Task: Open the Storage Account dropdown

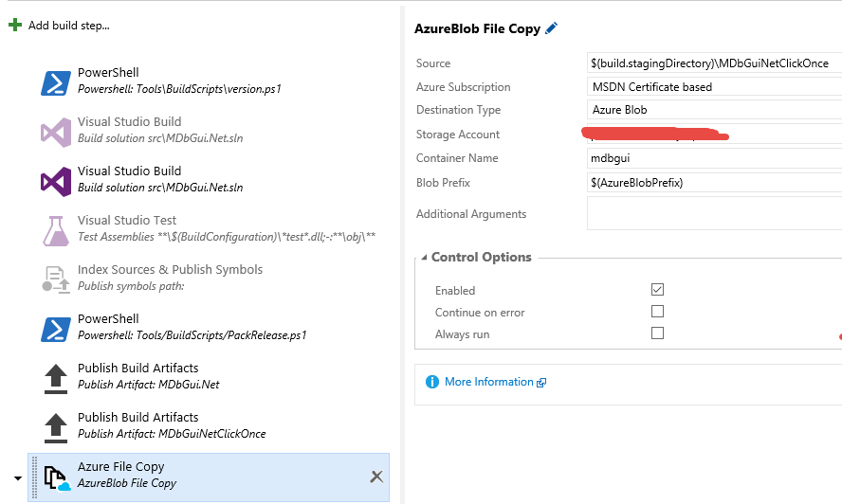Action: point(714,134)
